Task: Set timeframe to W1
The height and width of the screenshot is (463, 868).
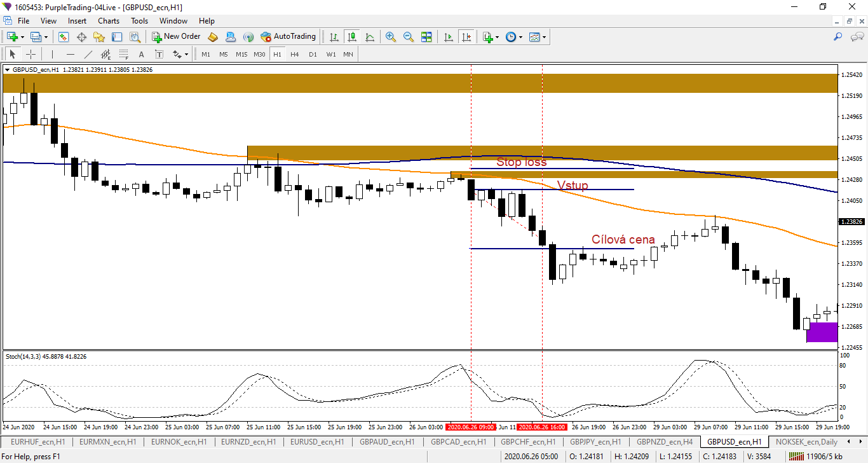Action: (x=331, y=54)
